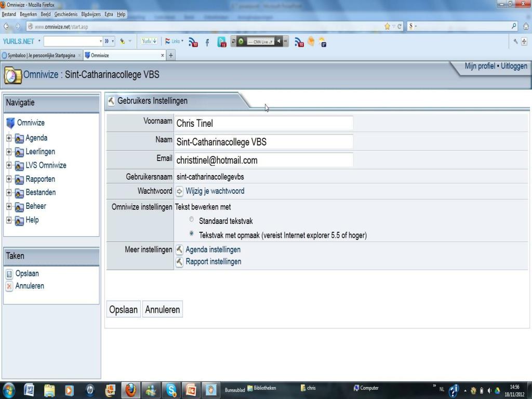Open the Agenda instellingen link
532x399 pixels.
coord(212,250)
